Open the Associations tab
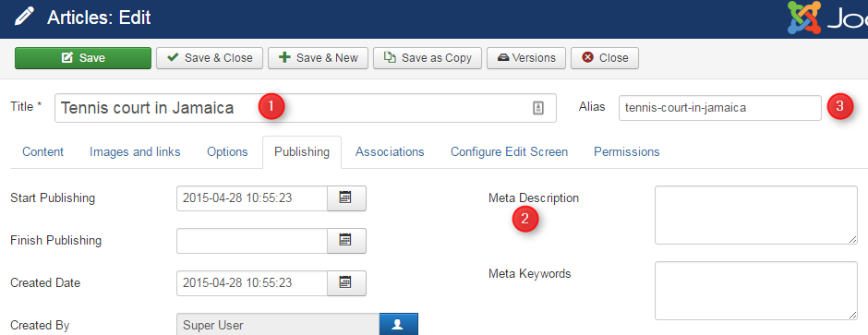 [390, 151]
